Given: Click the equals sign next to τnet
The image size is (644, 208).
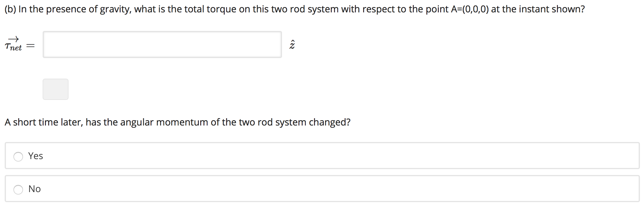Looking at the screenshot, I should pos(30,45).
